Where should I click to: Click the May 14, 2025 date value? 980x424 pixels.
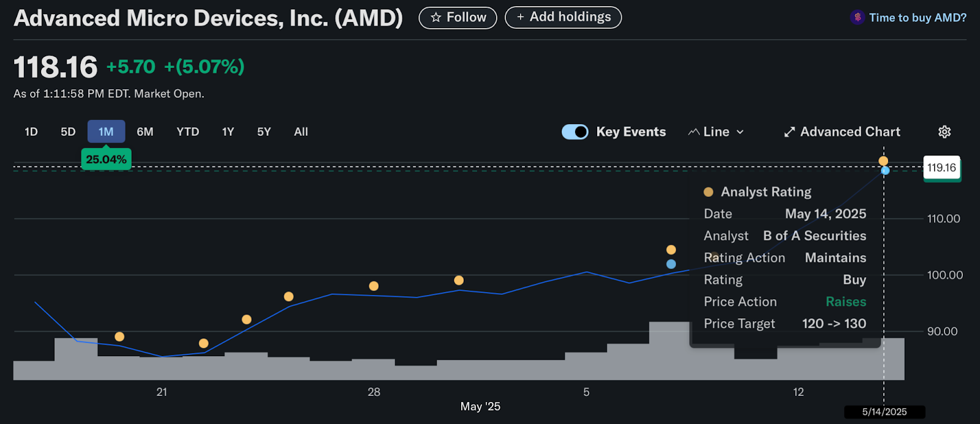826,214
